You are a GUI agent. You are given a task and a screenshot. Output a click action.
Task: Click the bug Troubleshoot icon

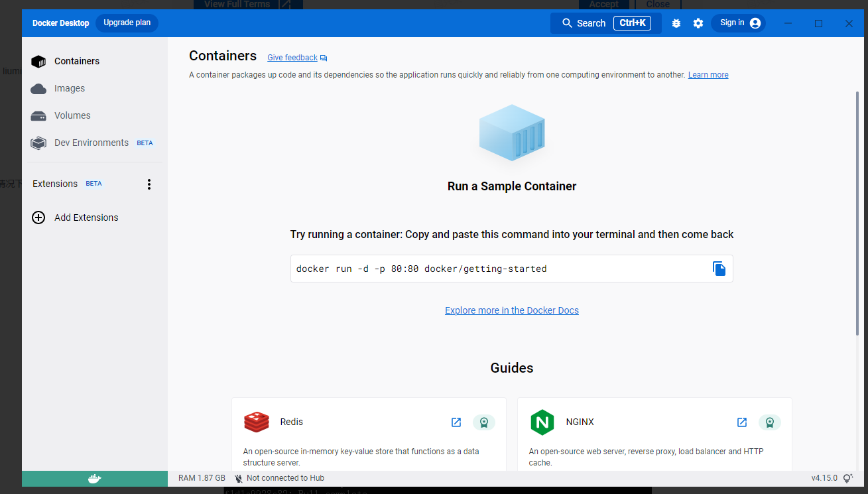pyautogui.click(x=676, y=23)
